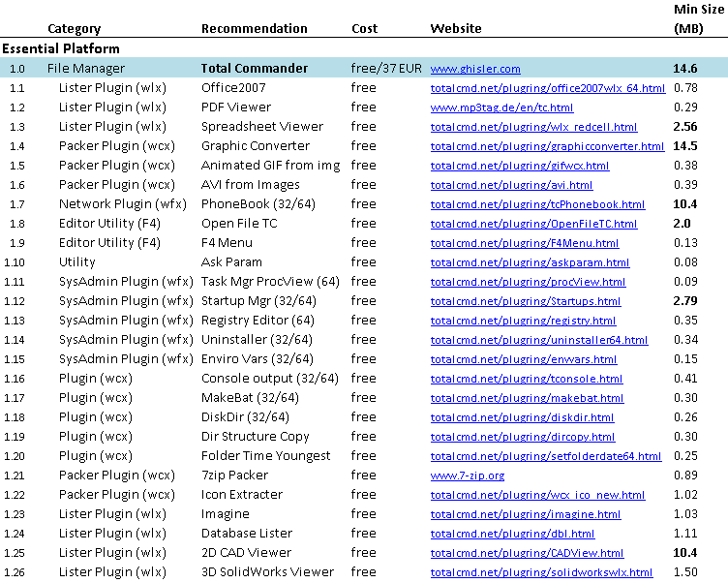Select the Enviro Vars (32/64) cell
This screenshot has height=583, width=728.
coord(258,359)
